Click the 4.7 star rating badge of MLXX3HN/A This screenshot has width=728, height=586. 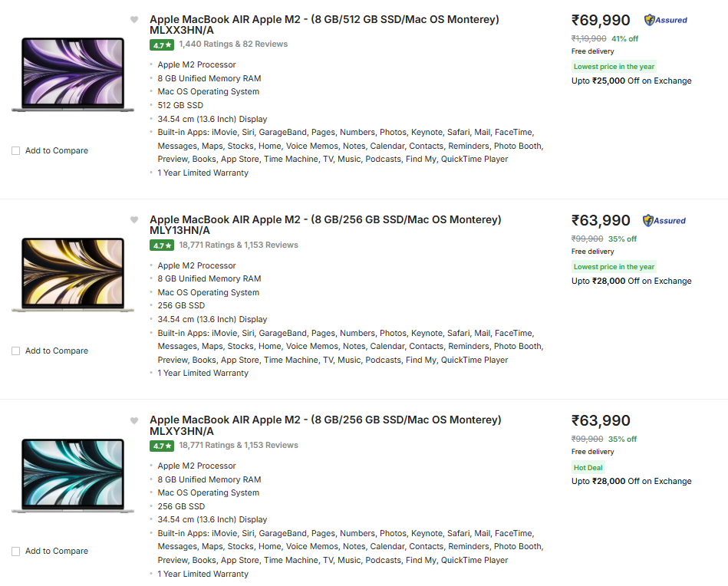[161, 45]
